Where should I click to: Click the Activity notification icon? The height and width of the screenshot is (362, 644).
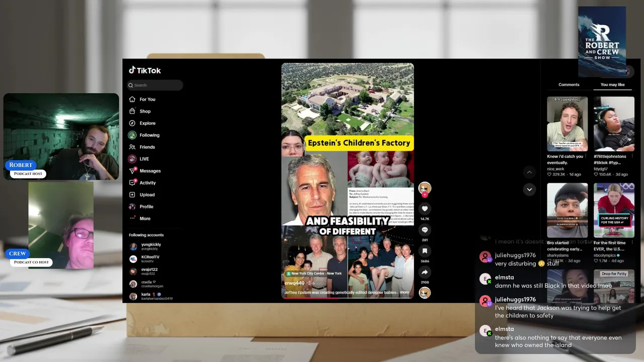[x=132, y=183]
